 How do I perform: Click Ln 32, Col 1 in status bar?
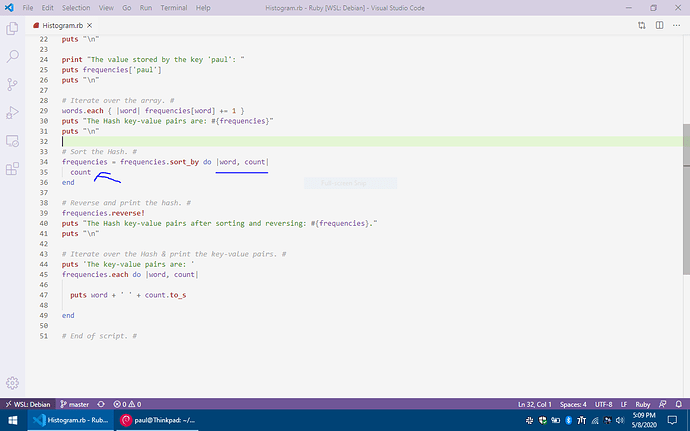click(535, 404)
